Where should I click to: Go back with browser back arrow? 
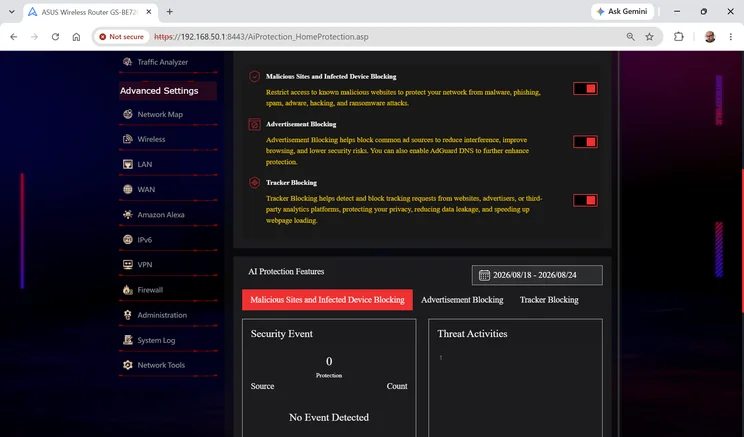14,37
